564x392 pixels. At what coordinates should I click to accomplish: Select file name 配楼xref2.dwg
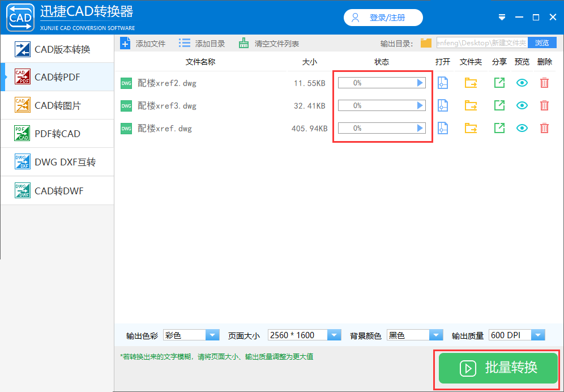point(167,83)
